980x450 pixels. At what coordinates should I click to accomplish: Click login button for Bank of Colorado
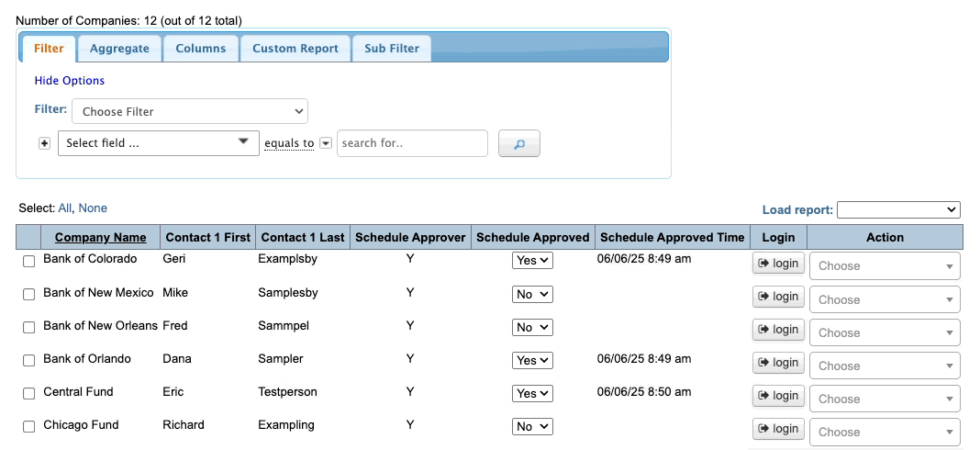(x=778, y=264)
